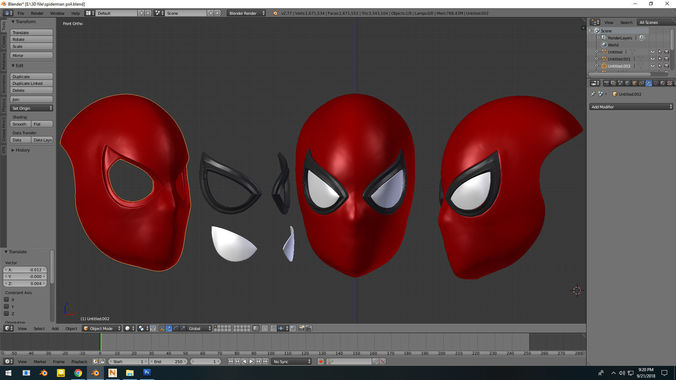Open the File menu
This screenshot has height=380, width=676.
21,13
